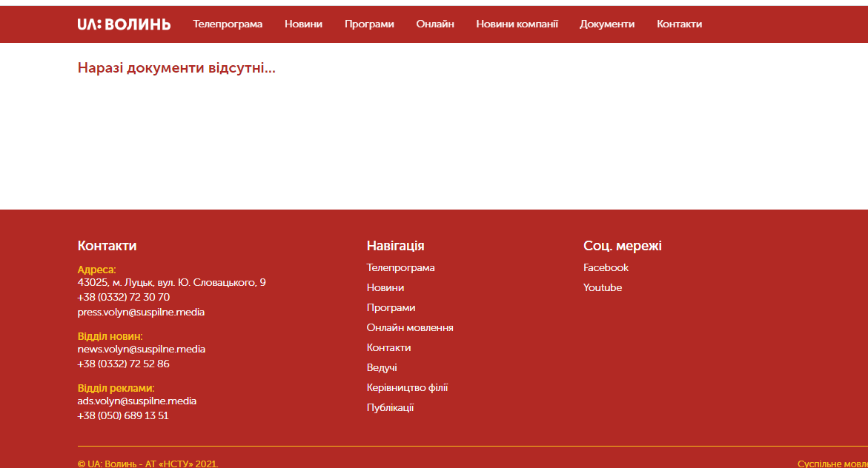Open the footer Програми link
Screen dimensions: 868x468
click(391, 307)
